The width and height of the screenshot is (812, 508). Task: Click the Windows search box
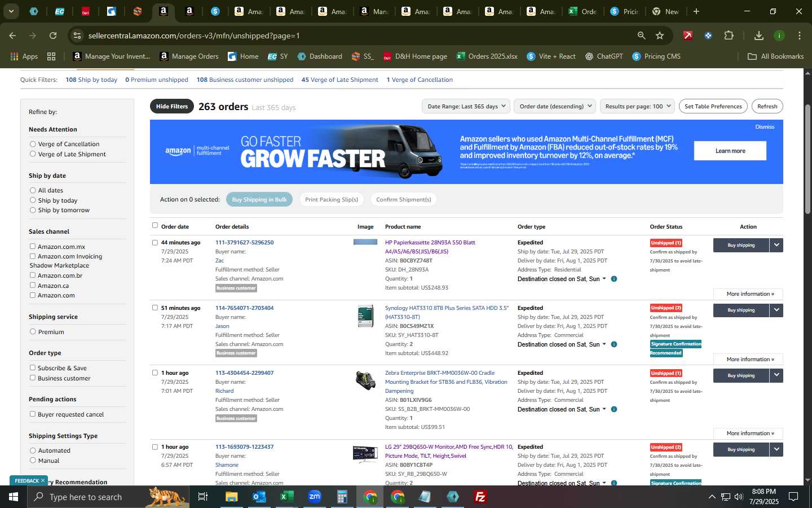coord(107,497)
